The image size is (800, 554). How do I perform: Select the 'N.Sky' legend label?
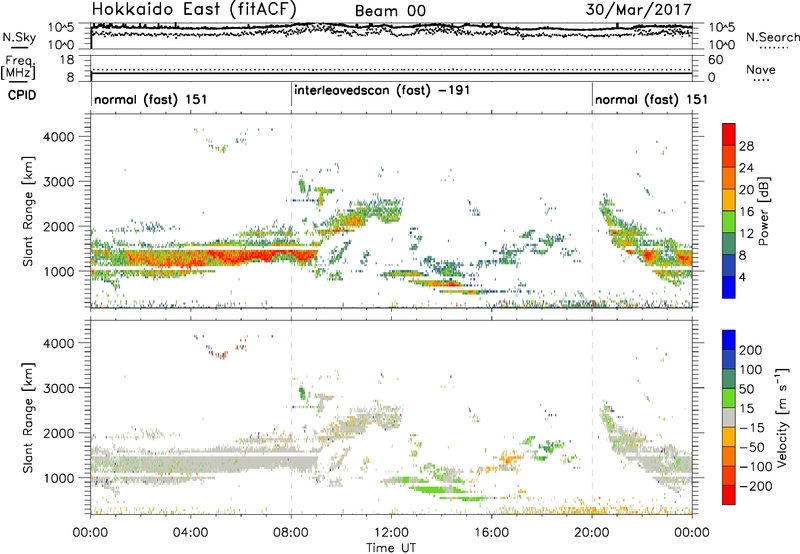pyautogui.click(x=19, y=37)
